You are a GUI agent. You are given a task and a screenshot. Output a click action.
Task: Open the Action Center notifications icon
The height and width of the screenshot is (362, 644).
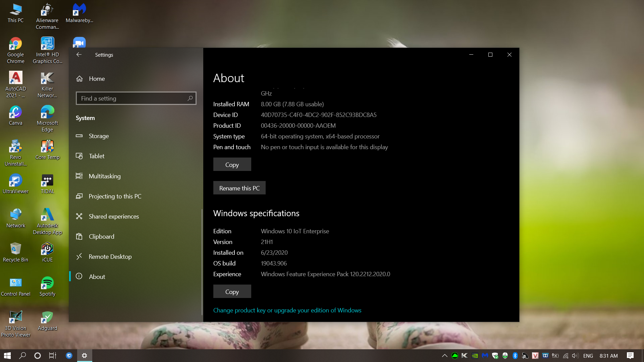630,356
